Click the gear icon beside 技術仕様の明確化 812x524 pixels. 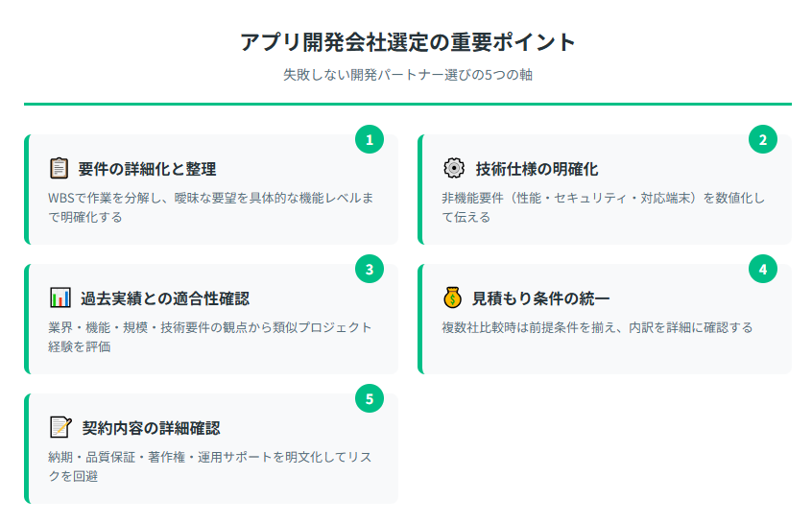click(454, 168)
